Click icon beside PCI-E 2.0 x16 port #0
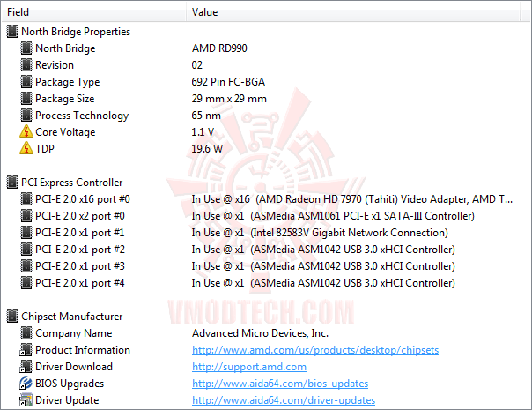Viewport: 532px width, 410px height. pos(26,199)
